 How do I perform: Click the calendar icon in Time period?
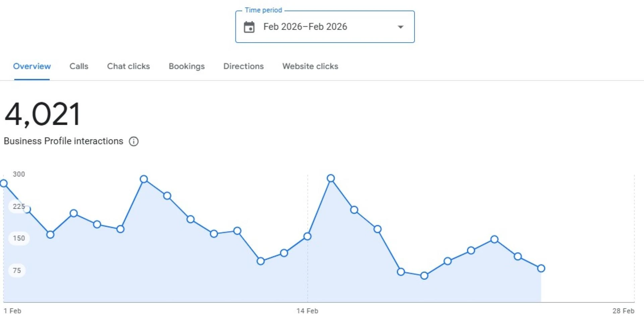[x=249, y=27]
